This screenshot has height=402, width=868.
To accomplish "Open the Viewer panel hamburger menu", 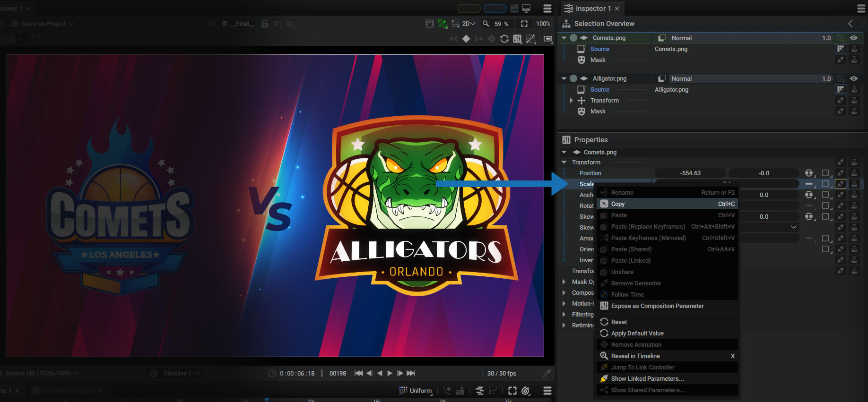I will [547, 9].
